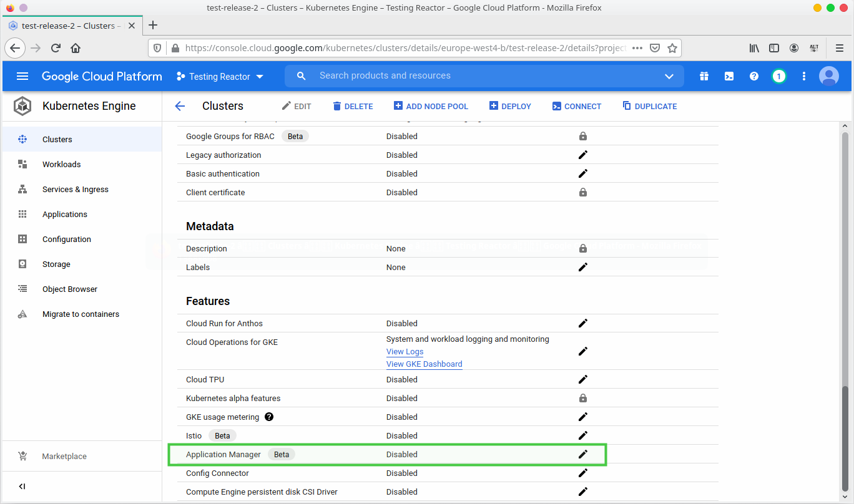Open the Help question mark menu
This screenshot has width=854, height=504.
click(754, 76)
